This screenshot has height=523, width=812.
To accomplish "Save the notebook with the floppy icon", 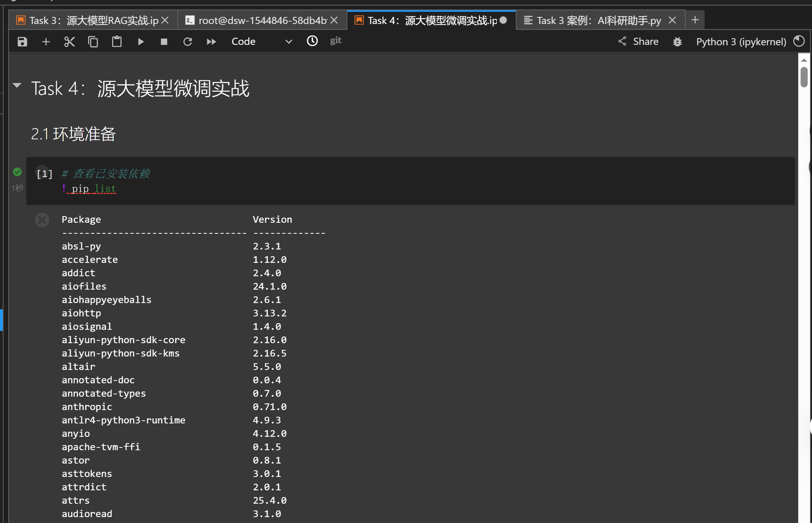I will pos(22,42).
